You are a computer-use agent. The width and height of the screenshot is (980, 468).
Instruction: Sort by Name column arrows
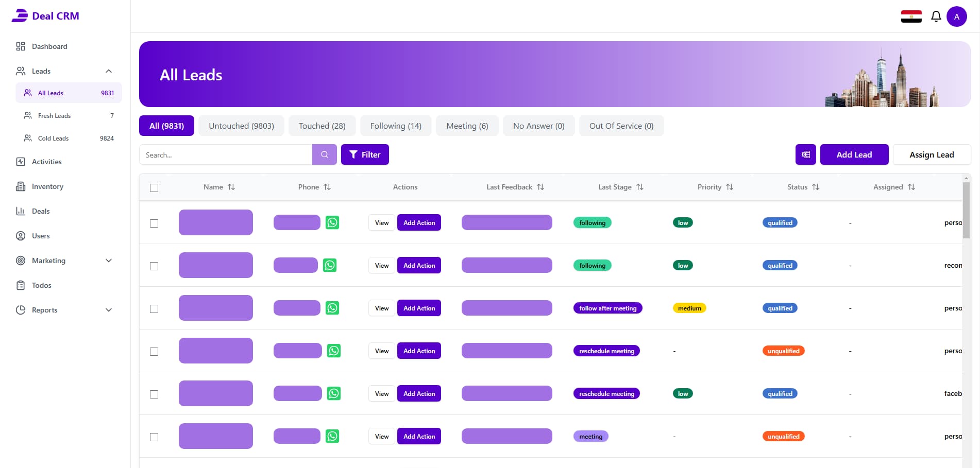[x=231, y=187]
